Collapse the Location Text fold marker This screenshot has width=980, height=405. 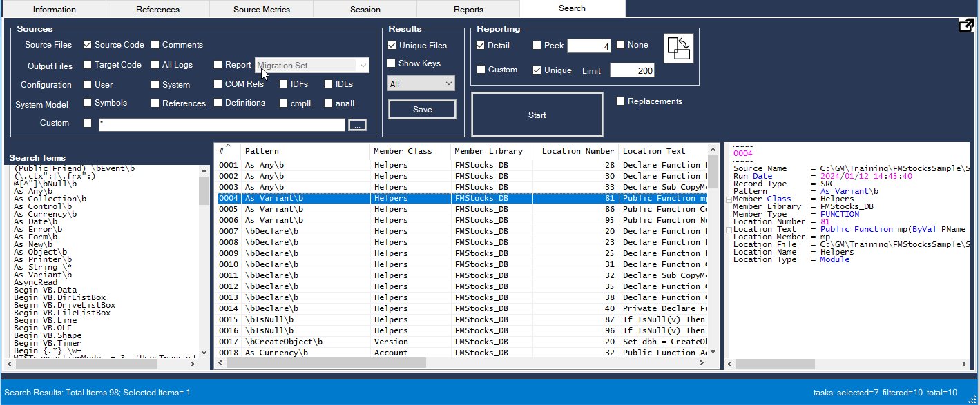tap(729, 230)
